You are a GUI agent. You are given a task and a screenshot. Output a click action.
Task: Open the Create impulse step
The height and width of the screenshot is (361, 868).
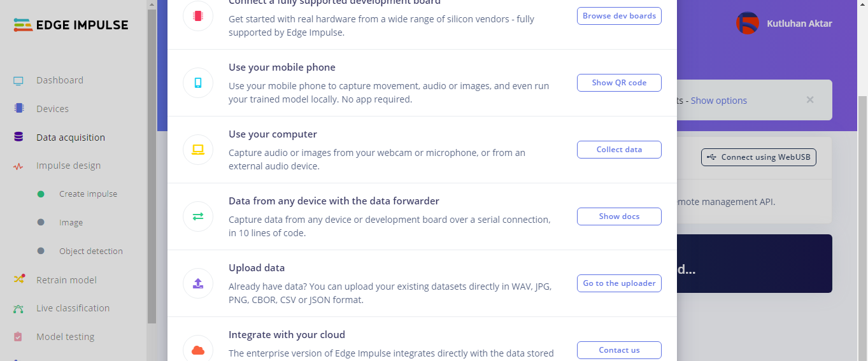point(88,194)
